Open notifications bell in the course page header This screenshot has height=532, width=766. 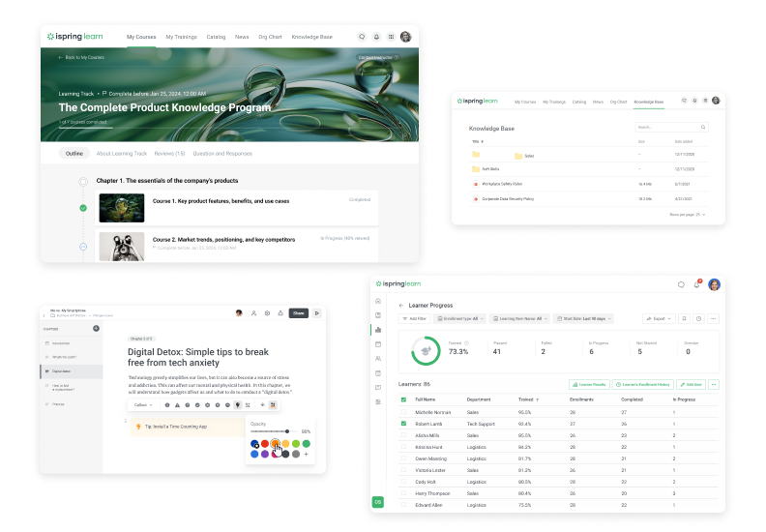click(376, 37)
